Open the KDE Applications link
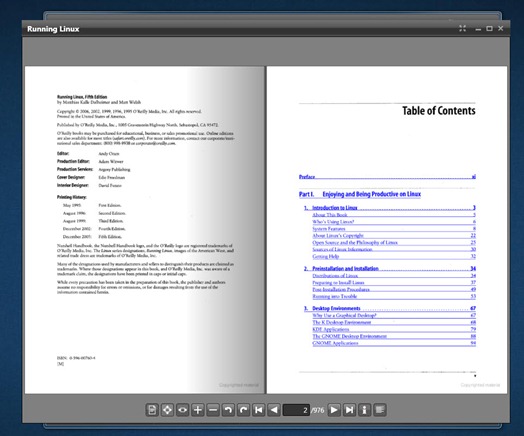Viewport: 524px width, 436px height. pos(394,329)
